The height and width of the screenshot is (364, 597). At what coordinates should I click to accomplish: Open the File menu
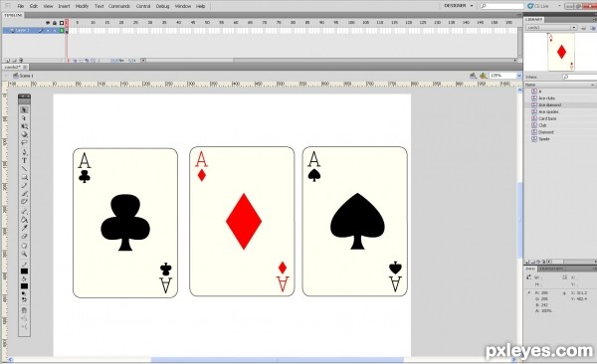click(21, 6)
